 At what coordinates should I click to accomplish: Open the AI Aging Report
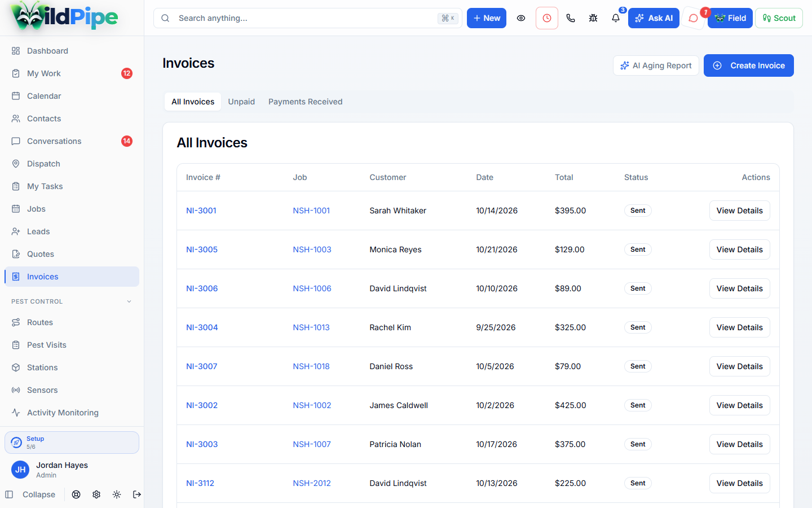click(x=656, y=65)
